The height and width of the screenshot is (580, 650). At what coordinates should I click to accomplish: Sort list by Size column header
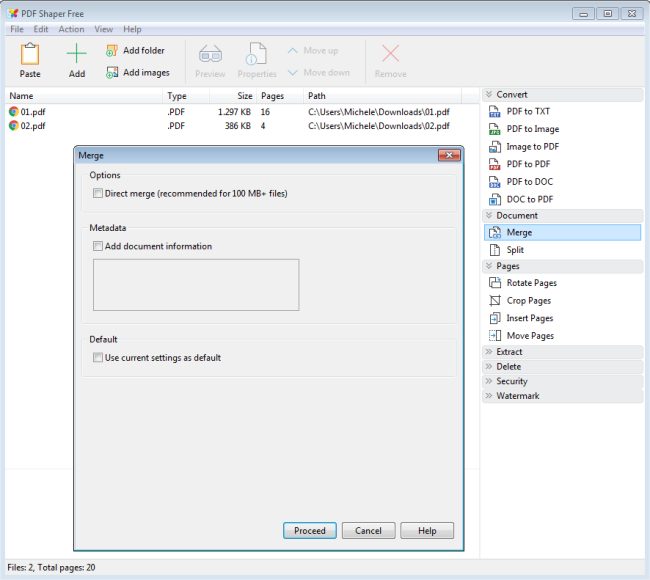pyautogui.click(x=233, y=96)
